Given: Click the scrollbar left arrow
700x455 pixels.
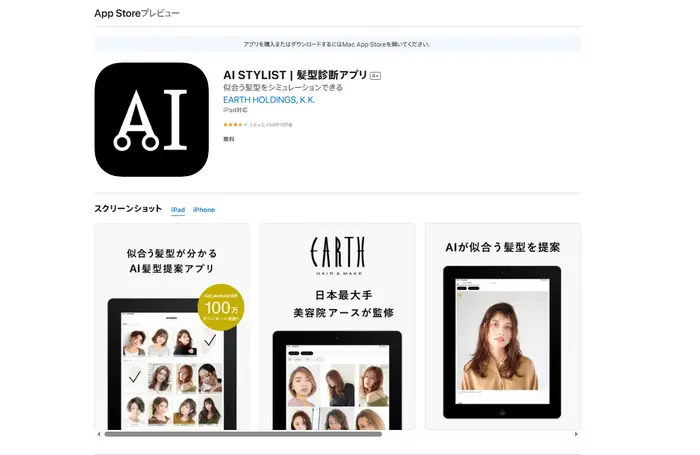Looking at the screenshot, I should (99, 434).
